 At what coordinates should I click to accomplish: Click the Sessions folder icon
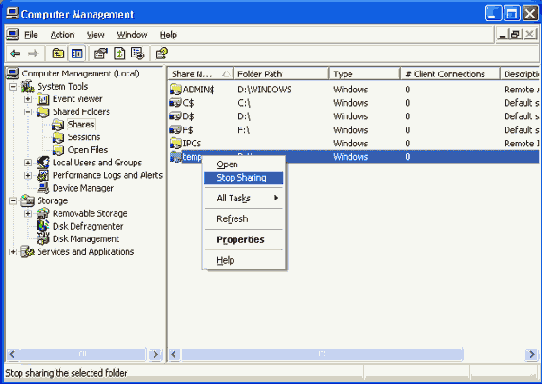[x=58, y=137]
